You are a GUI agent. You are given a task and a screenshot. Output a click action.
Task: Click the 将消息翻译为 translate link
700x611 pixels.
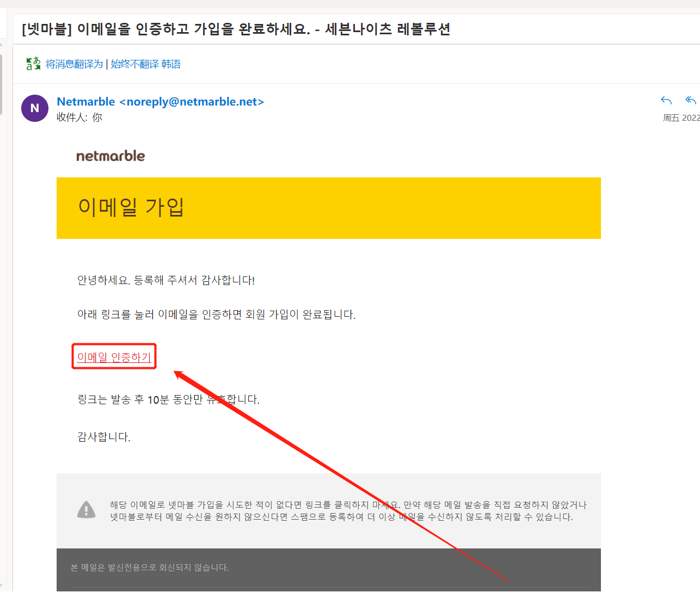(74, 64)
